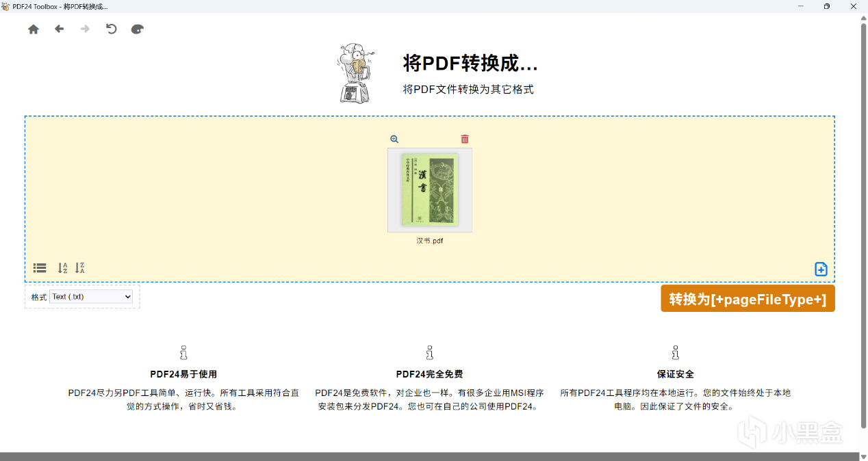Screen dimensions: 868x461
Task: Click the forward arrow navigation icon
Action: (85, 29)
